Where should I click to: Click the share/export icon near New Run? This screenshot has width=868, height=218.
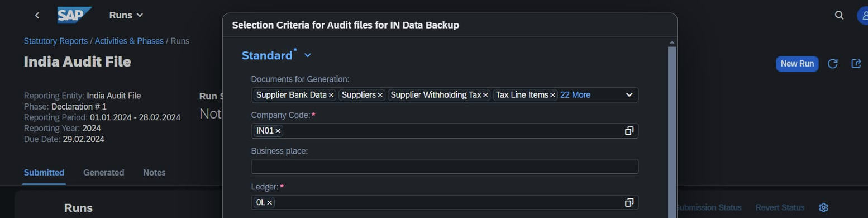pyautogui.click(x=856, y=64)
